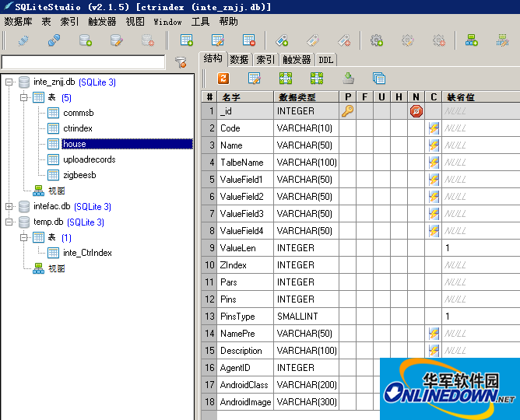
Task: Click the orange refresh structure icon
Action: point(223,79)
